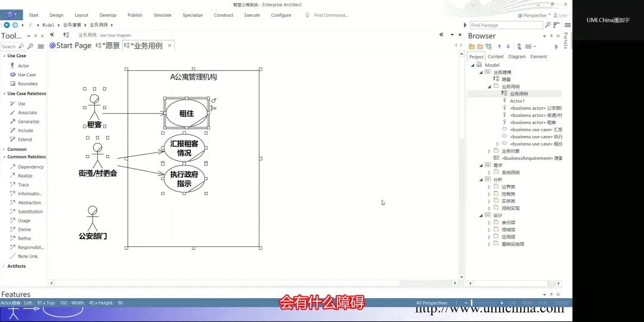Expand the 表示层 folder in Browser
Viewport: 644px width, 322px height.
coord(489,222)
